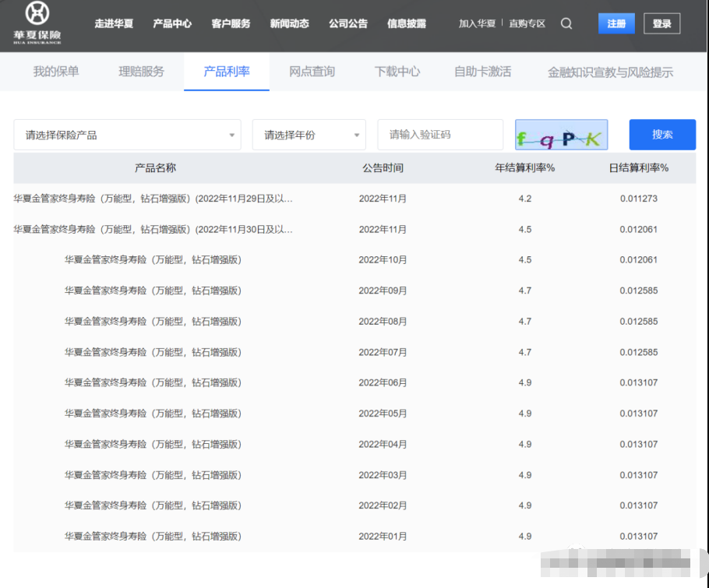The image size is (709, 588).
Task: Expand the 请选择保险产品 dropdown
Action: 127,135
